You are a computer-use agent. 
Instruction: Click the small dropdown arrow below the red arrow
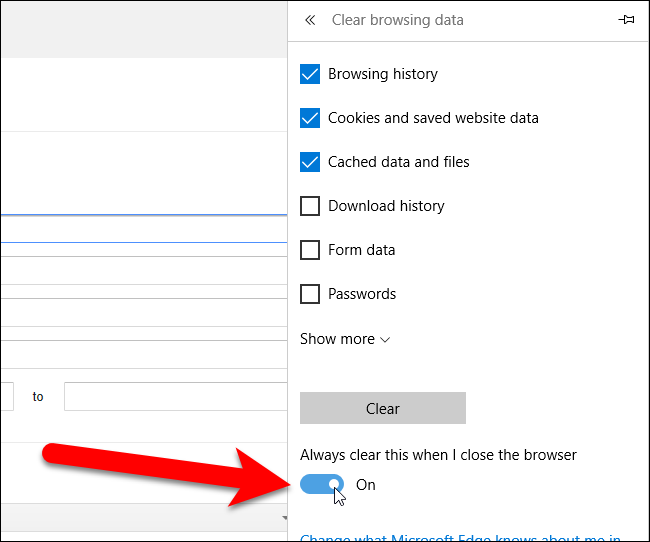point(283,518)
